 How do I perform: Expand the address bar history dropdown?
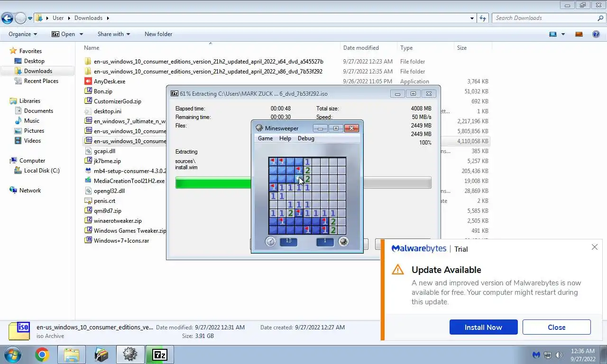[x=472, y=18]
